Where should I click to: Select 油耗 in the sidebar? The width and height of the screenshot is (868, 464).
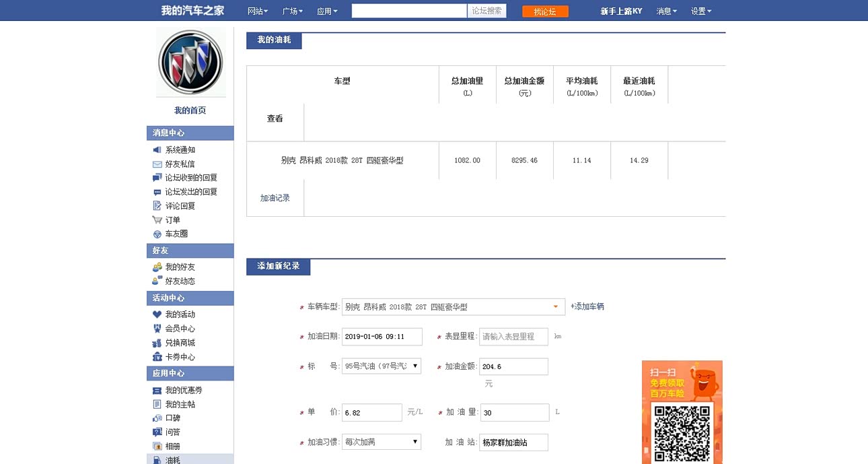(x=173, y=460)
